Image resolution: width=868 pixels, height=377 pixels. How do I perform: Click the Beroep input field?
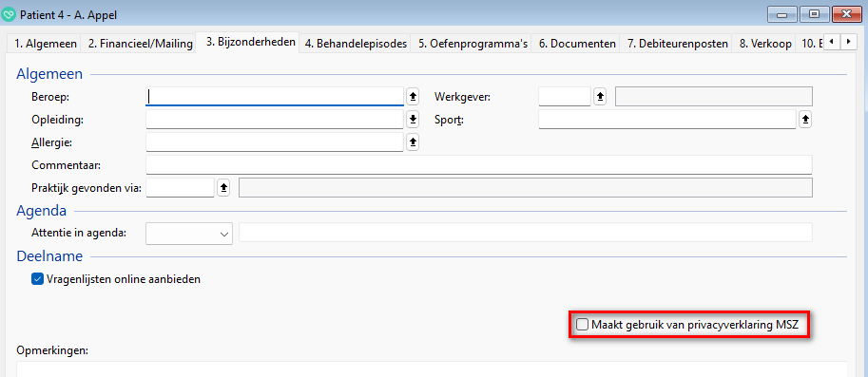(x=275, y=96)
